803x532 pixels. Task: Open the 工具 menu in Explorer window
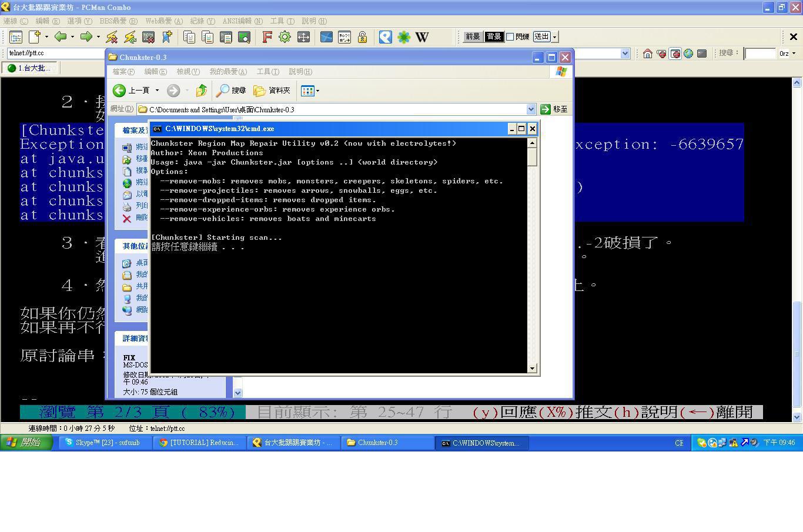[x=267, y=72]
